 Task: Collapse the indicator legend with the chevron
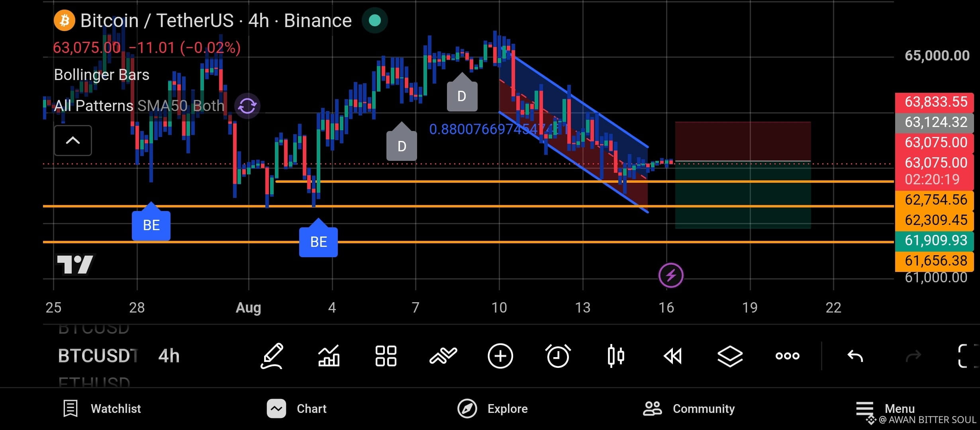73,141
